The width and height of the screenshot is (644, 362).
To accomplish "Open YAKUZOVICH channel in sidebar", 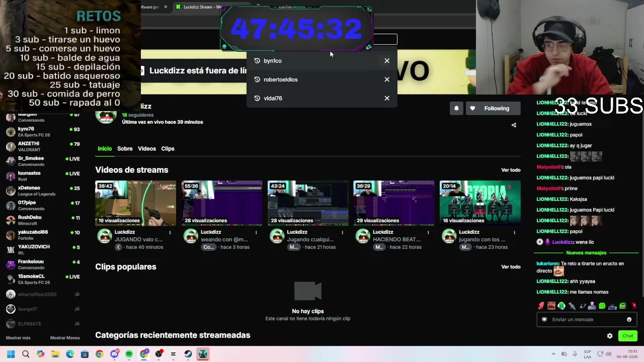I will pyautogui.click(x=43, y=250).
